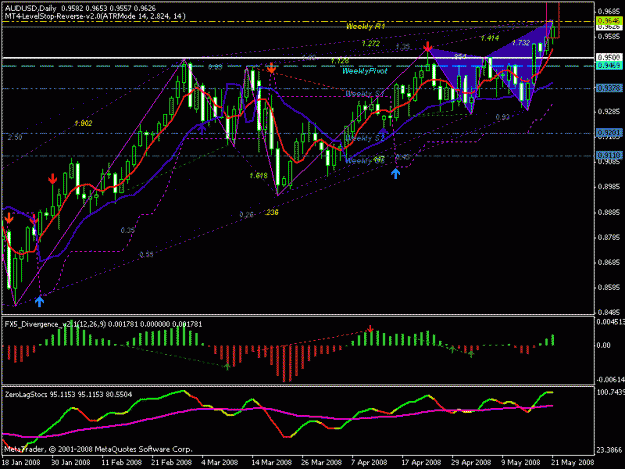
Task: Select the Weekly S1 label
Action: click(364, 94)
